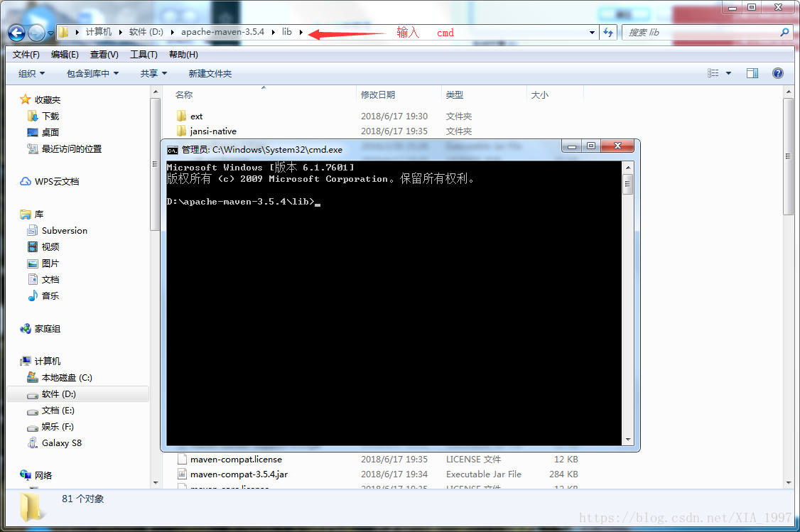Open the 查看(V) menu

pyautogui.click(x=104, y=55)
